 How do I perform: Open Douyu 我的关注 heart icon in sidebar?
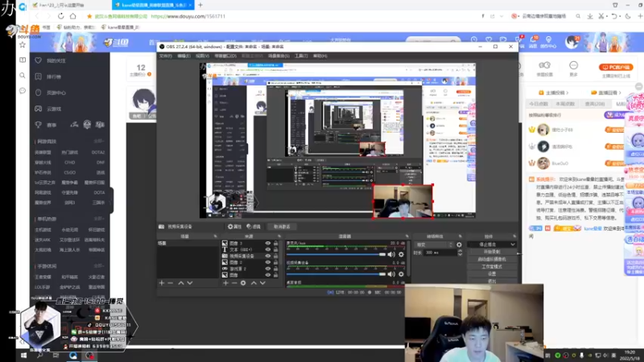pos(38,60)
